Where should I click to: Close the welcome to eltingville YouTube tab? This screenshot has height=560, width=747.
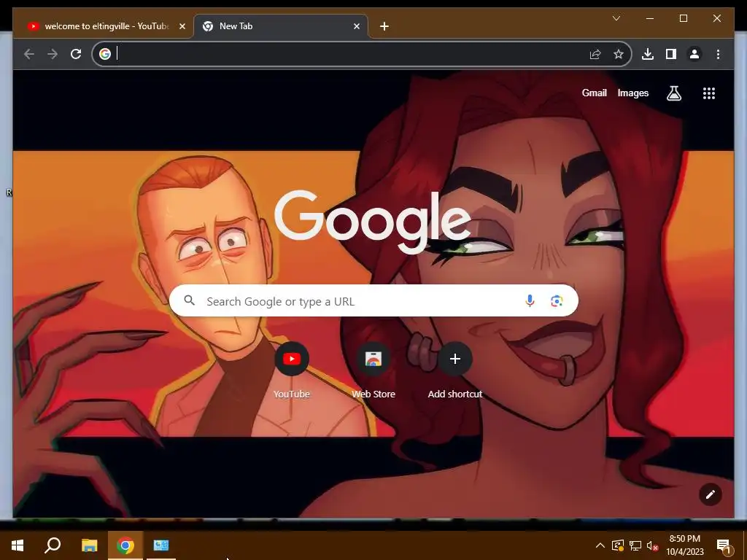[x=182, y=26]
